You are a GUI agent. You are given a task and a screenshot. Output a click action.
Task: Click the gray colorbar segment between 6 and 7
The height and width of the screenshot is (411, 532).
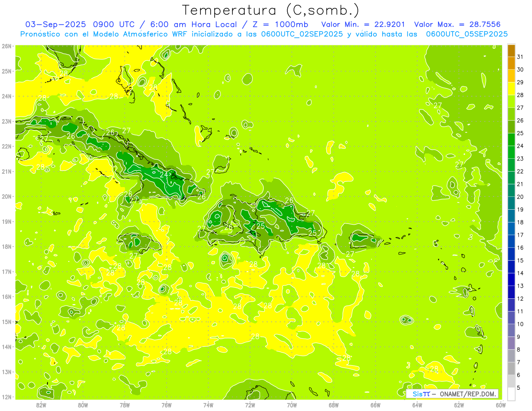coord(511,368)
